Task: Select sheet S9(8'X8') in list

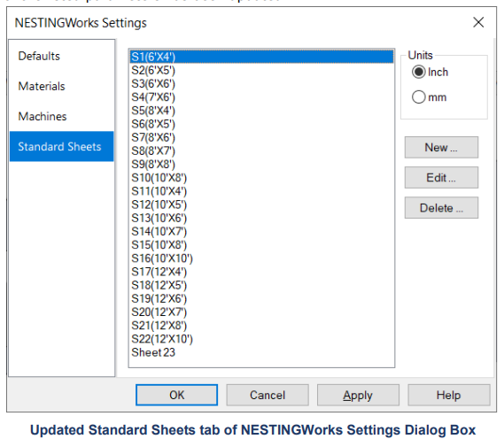Action: click(x=261, y=165)
